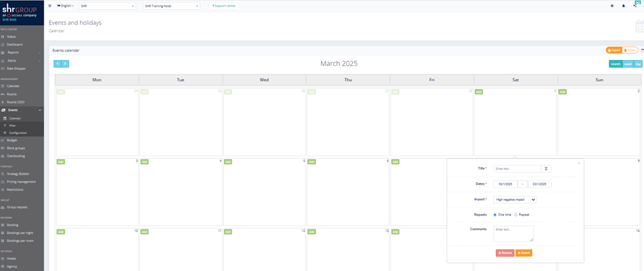Go to previous month arrow
The height and width of the screenshot is (271, 644).
click(57, 63)
